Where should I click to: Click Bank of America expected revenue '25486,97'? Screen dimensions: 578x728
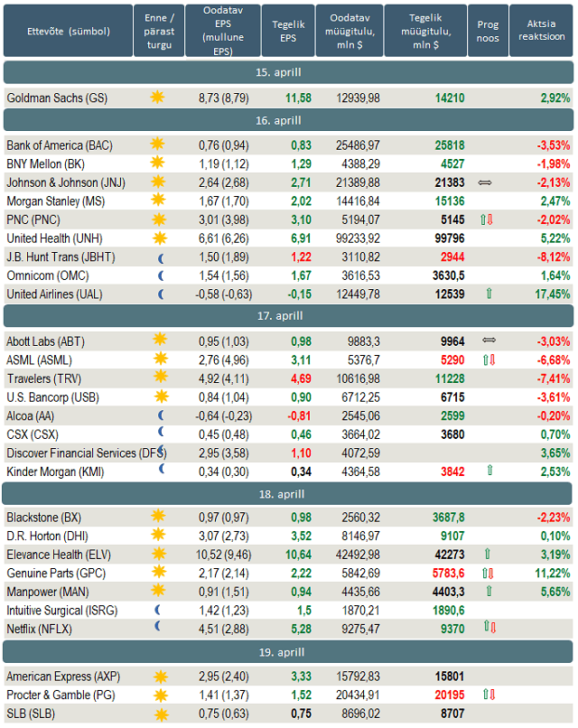click(358, 145)
